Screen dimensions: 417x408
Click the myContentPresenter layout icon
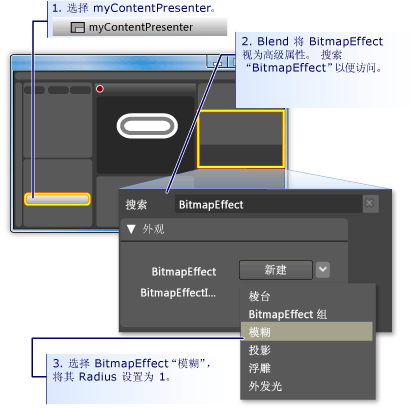(78, 27)
